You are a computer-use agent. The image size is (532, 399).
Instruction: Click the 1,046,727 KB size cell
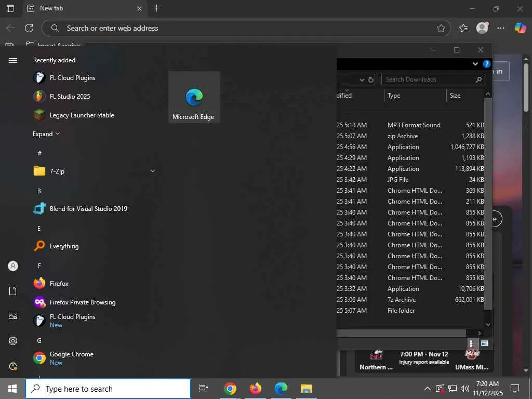pyautogui.click(x=467, y=147)
